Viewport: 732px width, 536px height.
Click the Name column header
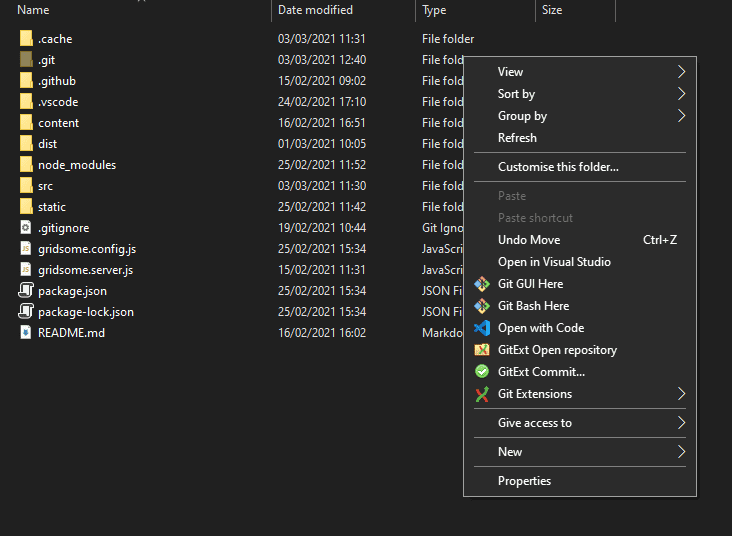(x=33, y=10)
